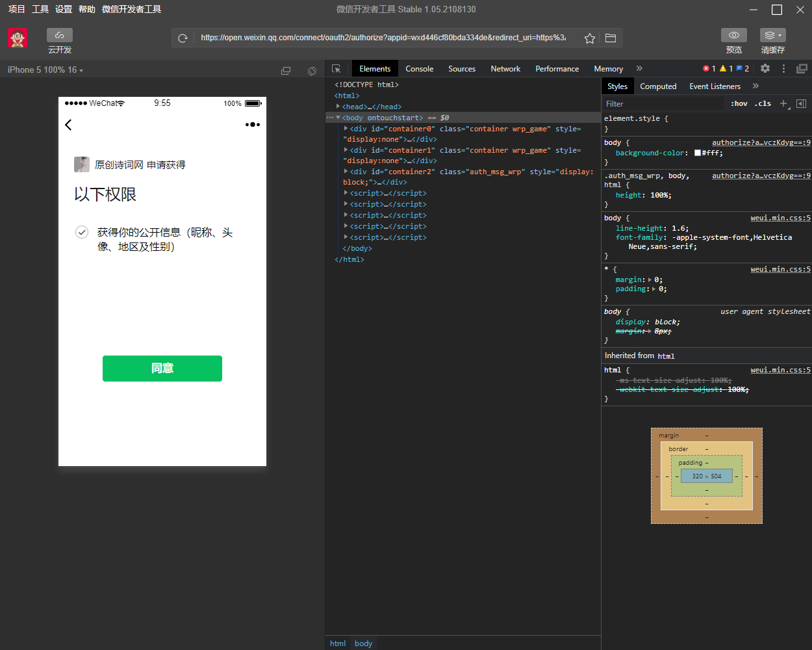Viewport: 812px width, 650px height.
Task: Expand the container1 div node
Action: (x=346, y=149)
